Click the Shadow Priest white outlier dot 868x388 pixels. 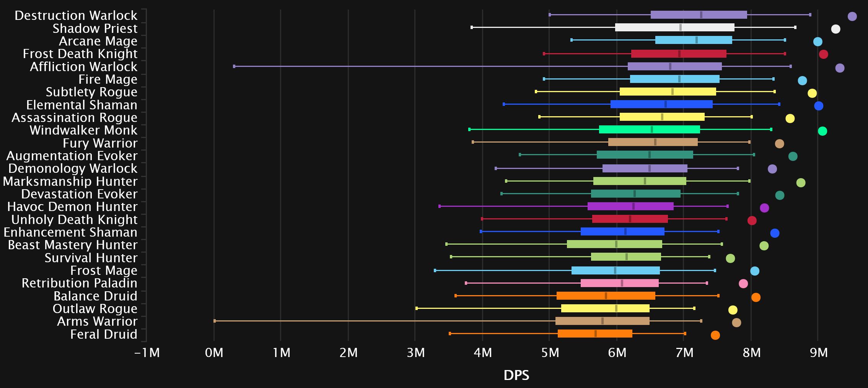coord(835,29)
